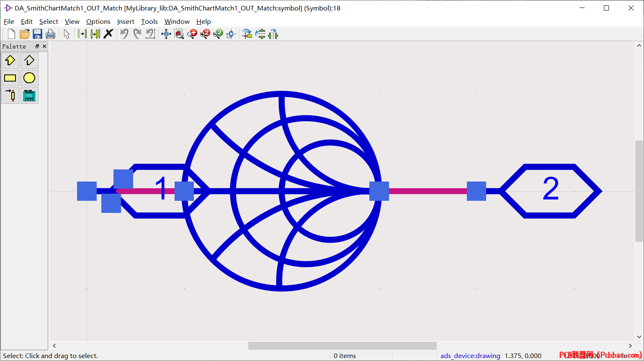Click the horizontal scrollbar thumb
Screen dimensions: 644x361
(x=342, y=346)
